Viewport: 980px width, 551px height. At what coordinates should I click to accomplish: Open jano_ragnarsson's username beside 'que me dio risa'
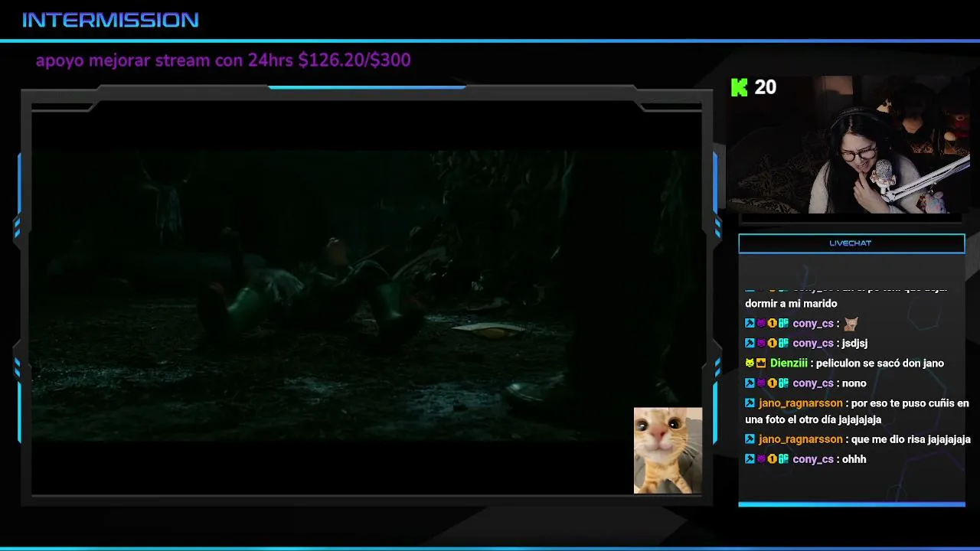coord(800,439)
